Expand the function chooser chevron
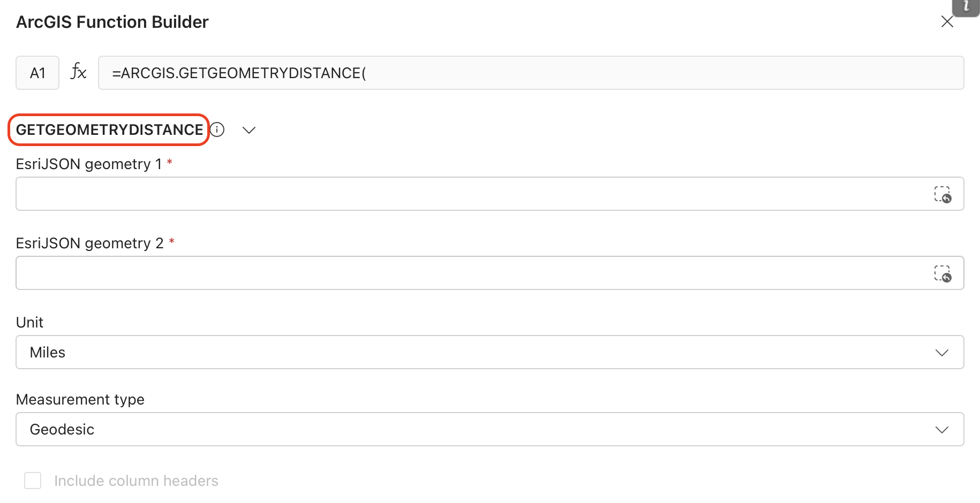This screenshot has height=503, width=980. point(249,130)
